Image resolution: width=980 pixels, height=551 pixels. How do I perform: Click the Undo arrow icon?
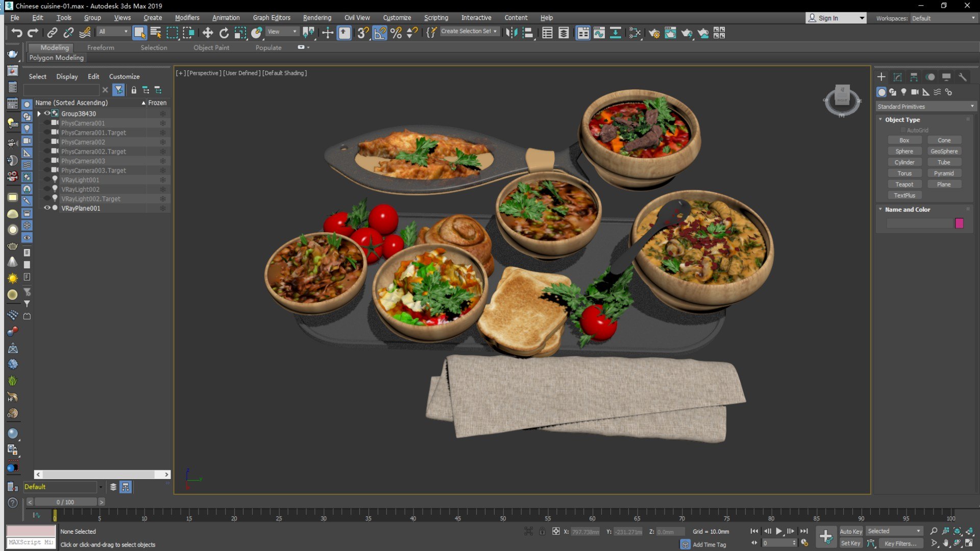pos(17,33)
